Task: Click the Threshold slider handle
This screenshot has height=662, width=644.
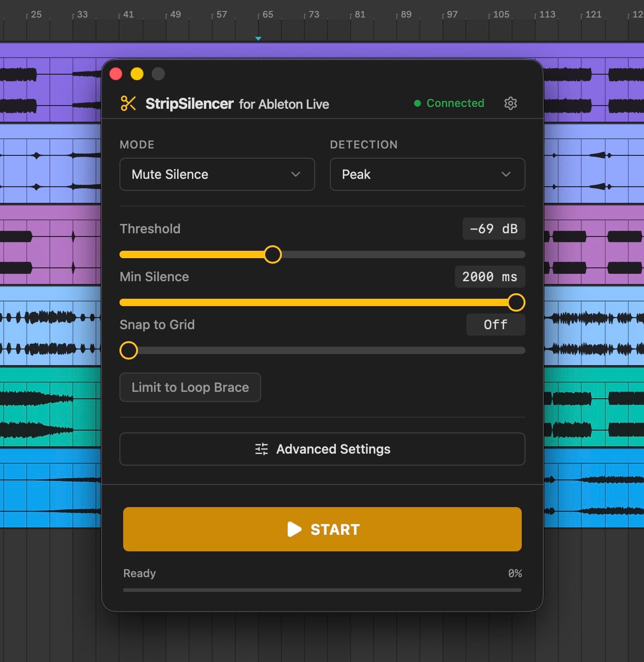Action: pyautogui.click(x=273, y=254)
